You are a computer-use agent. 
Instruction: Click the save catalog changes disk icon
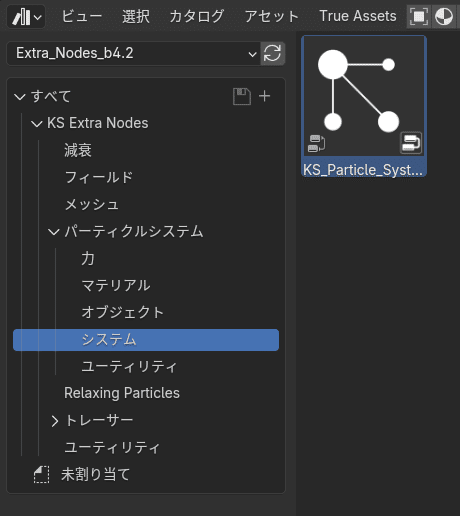click(242, 97)
